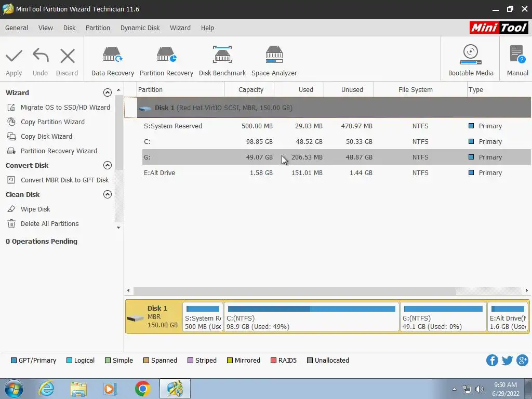Collapse the Clean Disk section
Viewport: 532px width, 399px height.
[107, 194]
